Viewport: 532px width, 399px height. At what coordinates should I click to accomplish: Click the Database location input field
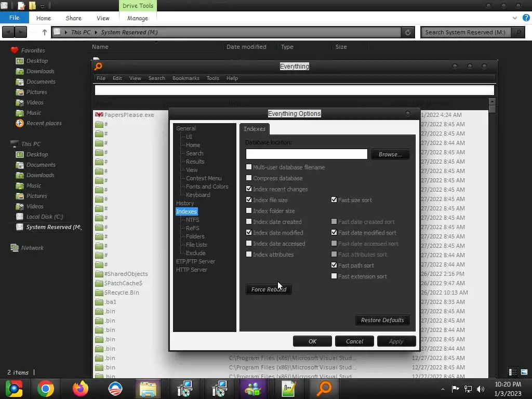[307, 154]
